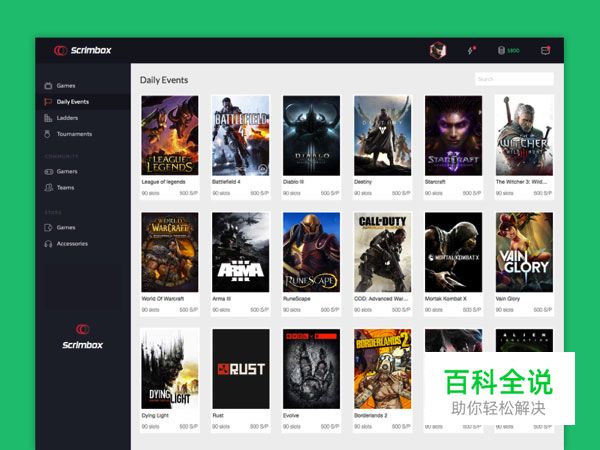Click the Scrimbox logo in sidebar bottom
The image size is (600, 450).
83,337
